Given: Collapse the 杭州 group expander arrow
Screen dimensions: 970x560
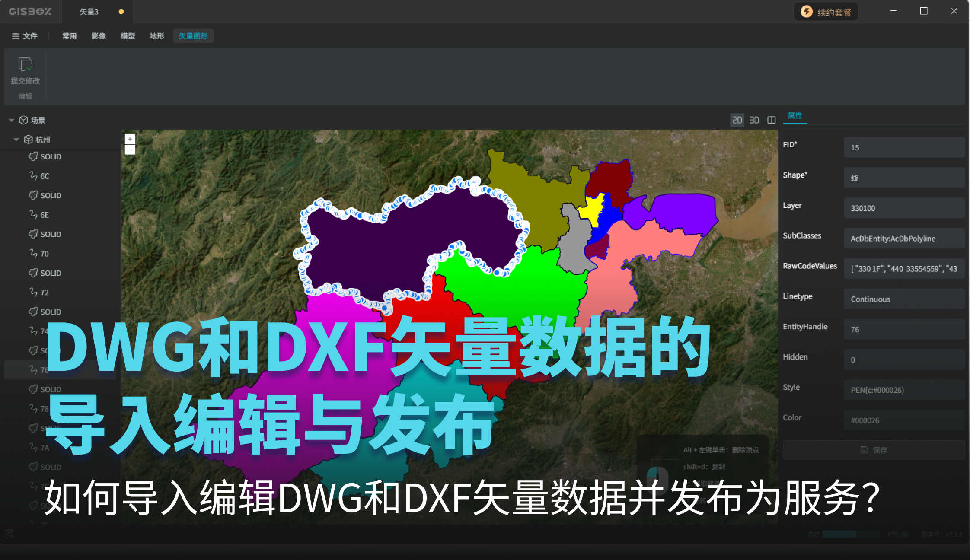Looking at the screenshot, I should (x=16, y=140).
